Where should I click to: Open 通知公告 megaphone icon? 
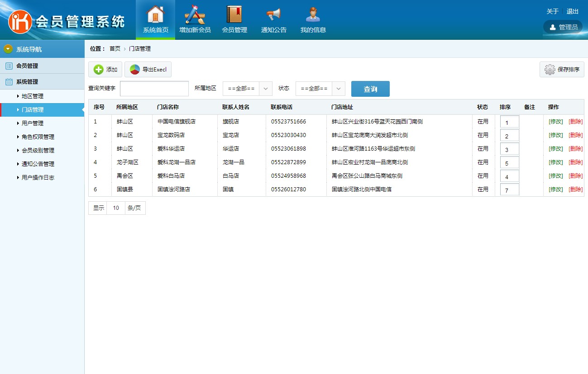coord(273,14)
